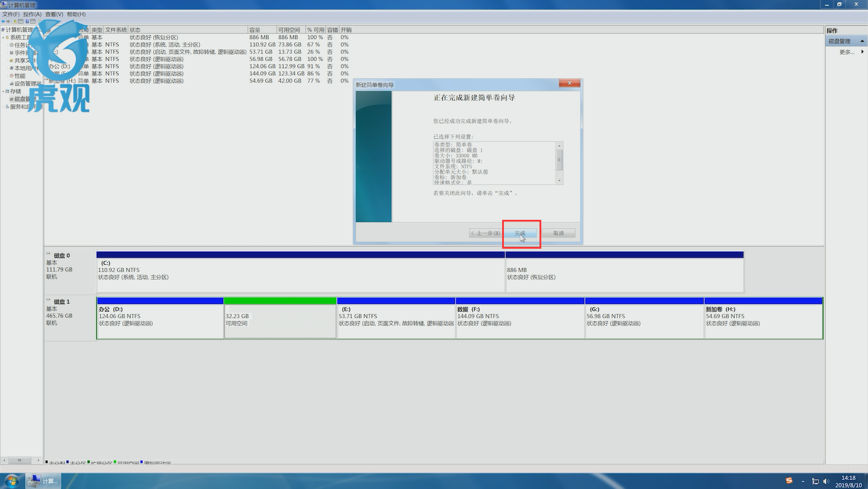Click the back arrow toolbar icon

pyautogui.click(x=4, y=22)
